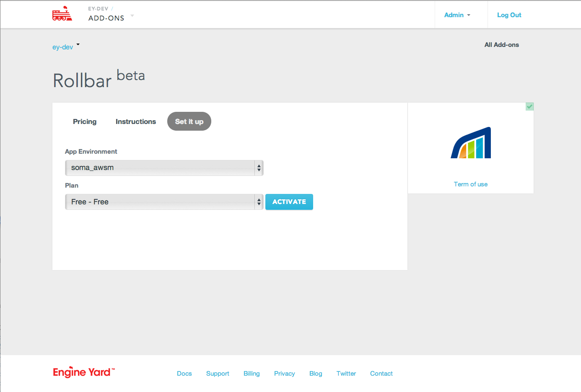
Task: Go to All Add-ons
Action: [x=502, y=45]
